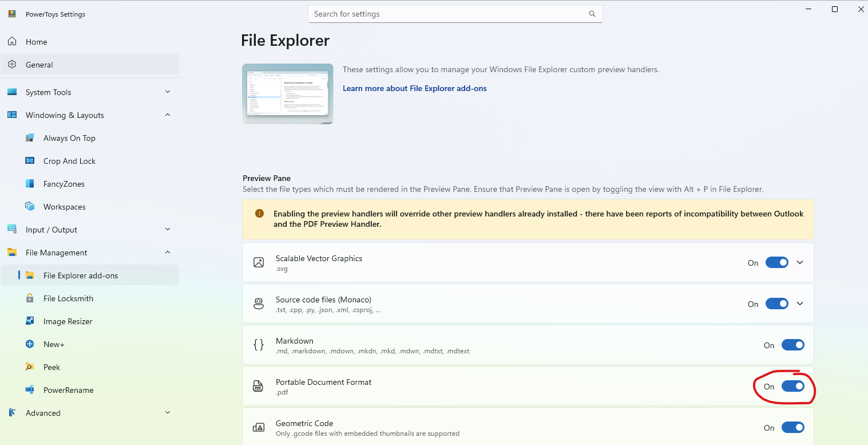Expand Scalable Vector Graphics options chevron
868x445 pixels.
coord(800,263)
